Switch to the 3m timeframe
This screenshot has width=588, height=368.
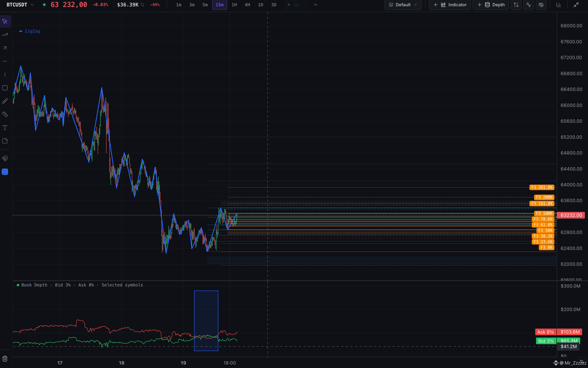point(192,5)
